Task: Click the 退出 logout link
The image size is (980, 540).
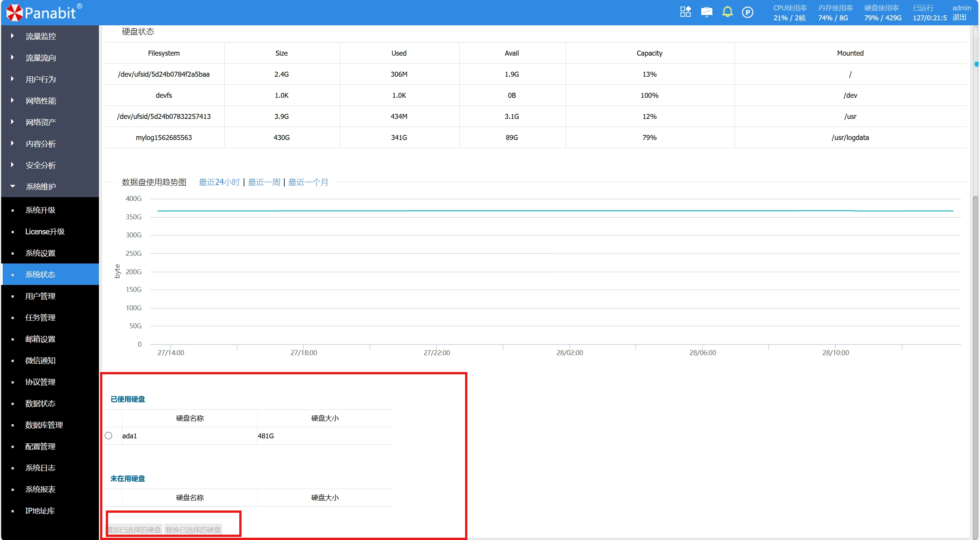Action: click(959, 18)
